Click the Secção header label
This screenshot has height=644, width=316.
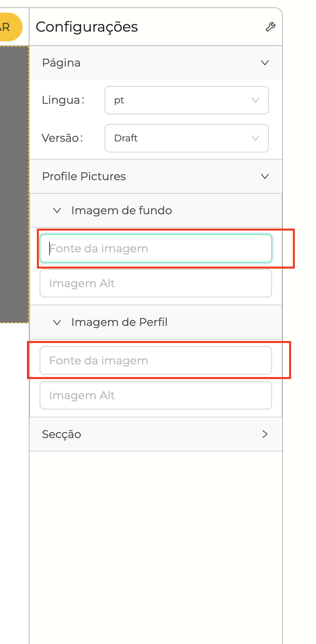click(x=61, y=434)
